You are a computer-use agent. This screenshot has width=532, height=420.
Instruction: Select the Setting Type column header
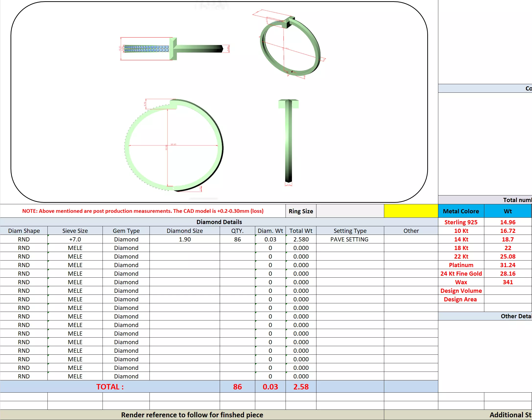(x=350, y=231)
